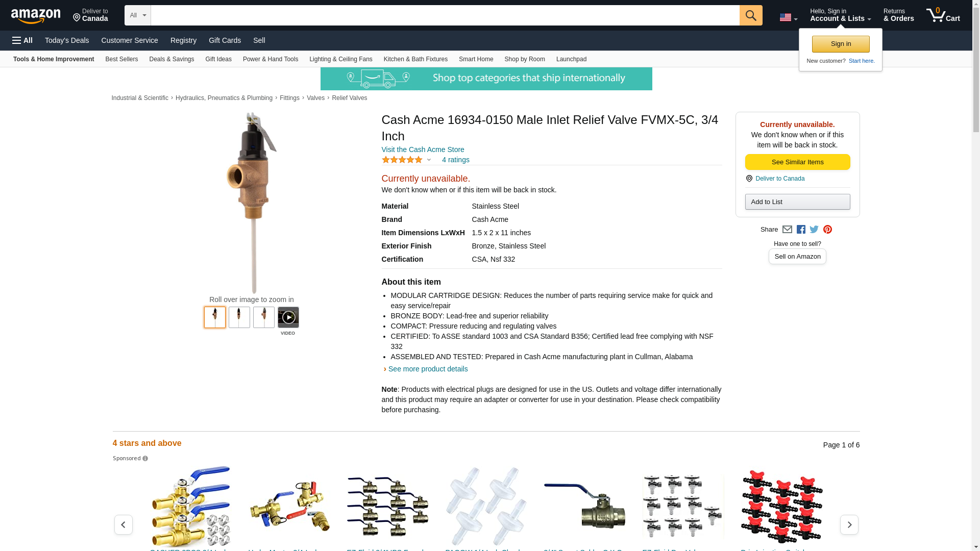Expand See more product details

coord(428,369)
